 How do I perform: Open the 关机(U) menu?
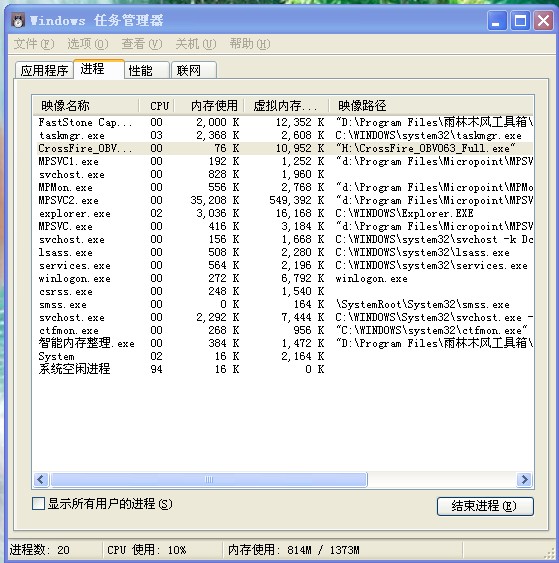point(196,44)
